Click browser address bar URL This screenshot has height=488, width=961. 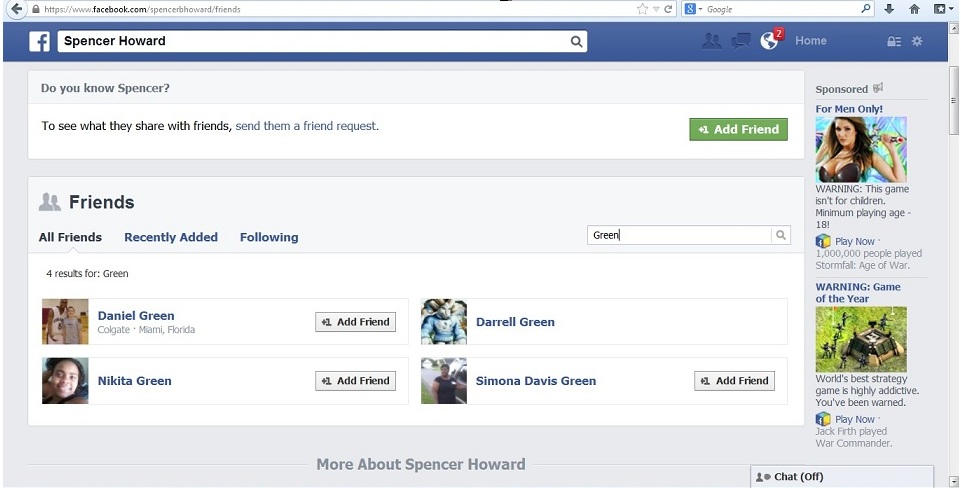[142, 9]
